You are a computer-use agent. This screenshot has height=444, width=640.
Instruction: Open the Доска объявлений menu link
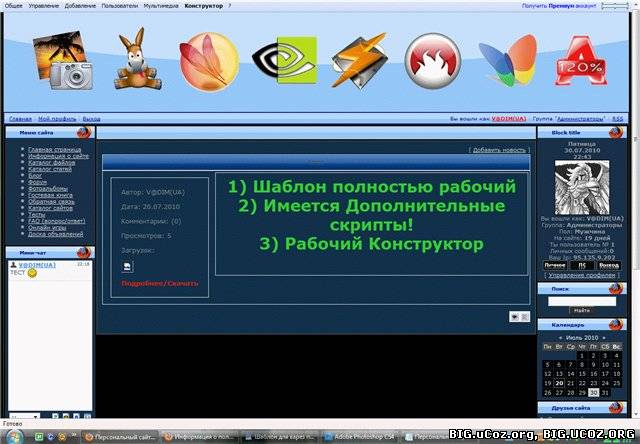point(56,234)
